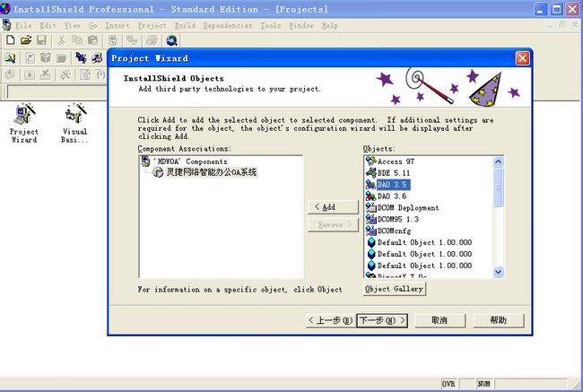The image size is (583, 392).
Task: Open the Project menu
Action: tap(152, 26)
